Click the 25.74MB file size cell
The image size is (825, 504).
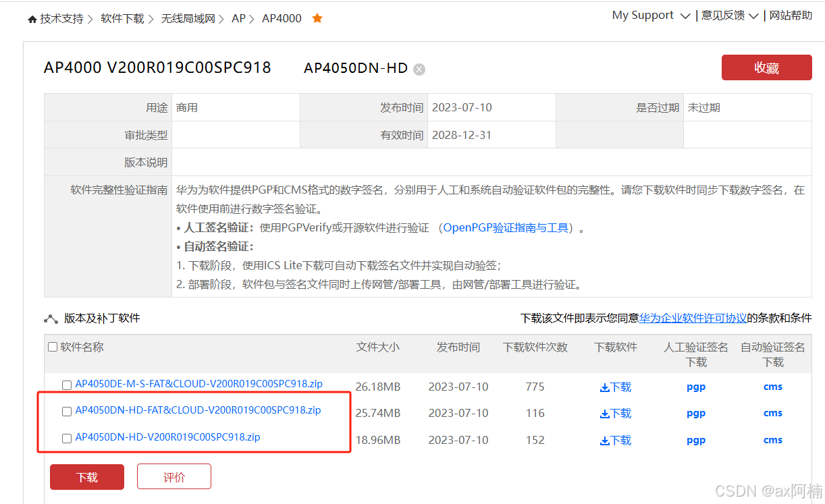[x=378, y=414]
